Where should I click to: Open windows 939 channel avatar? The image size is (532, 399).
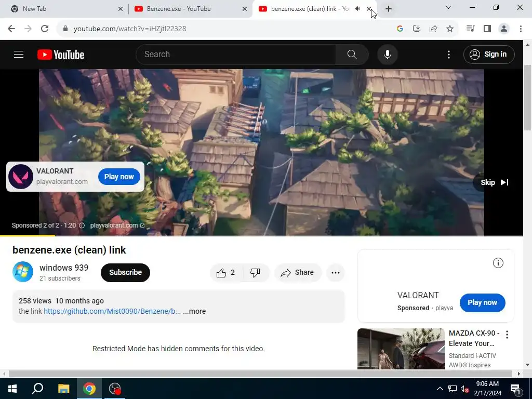pos(23,272)
